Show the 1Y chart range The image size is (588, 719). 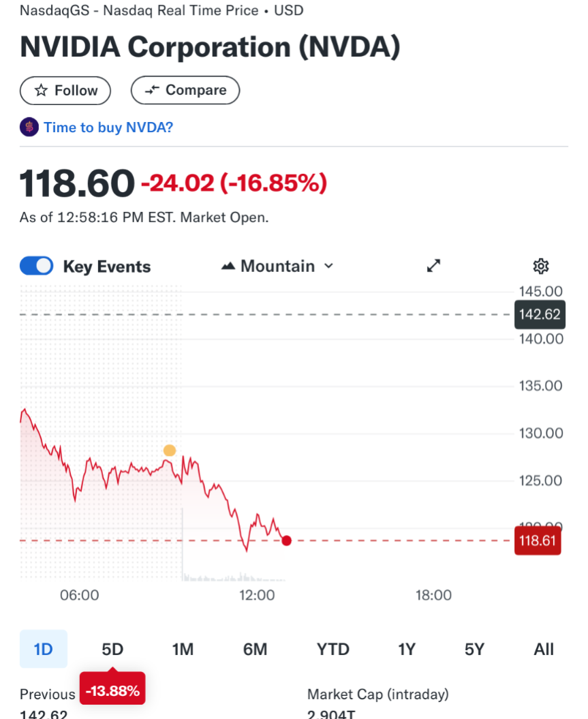[x=407, y=649]
